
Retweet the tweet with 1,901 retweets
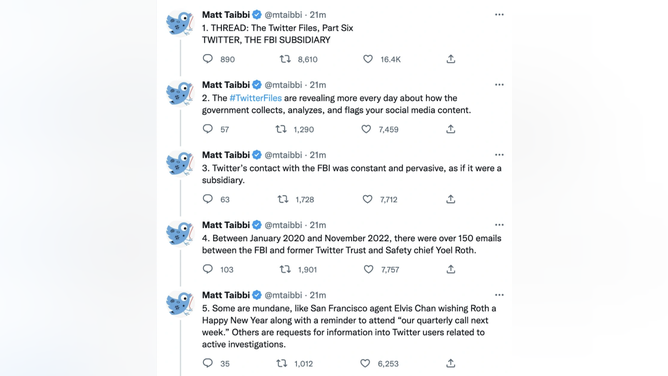[x=285, y=269]
